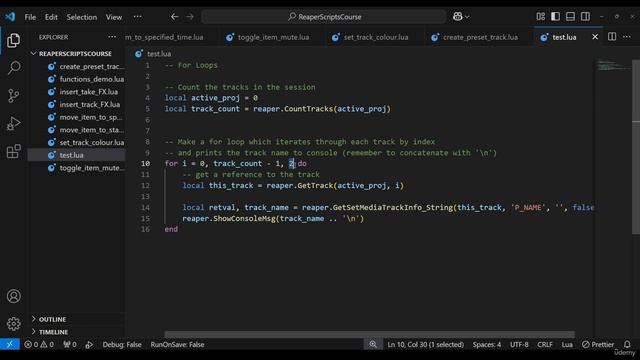Open the Search view in activity bar
This screenshot has width=640, height=360.
13,68
